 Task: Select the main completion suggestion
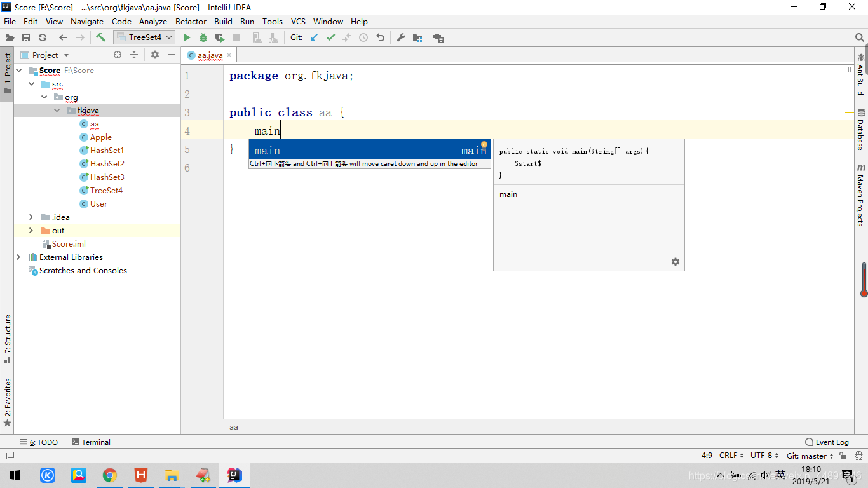369,151
